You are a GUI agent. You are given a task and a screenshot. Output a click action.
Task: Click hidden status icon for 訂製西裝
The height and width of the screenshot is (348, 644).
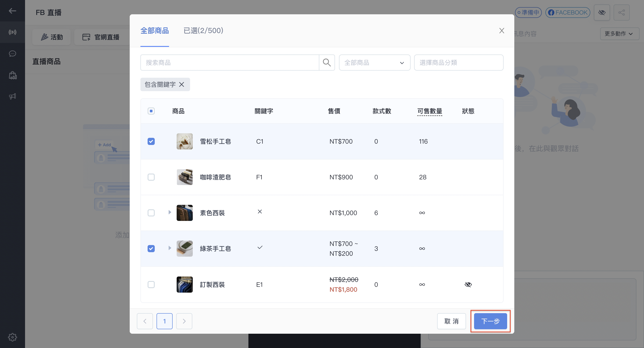point(468,284)
